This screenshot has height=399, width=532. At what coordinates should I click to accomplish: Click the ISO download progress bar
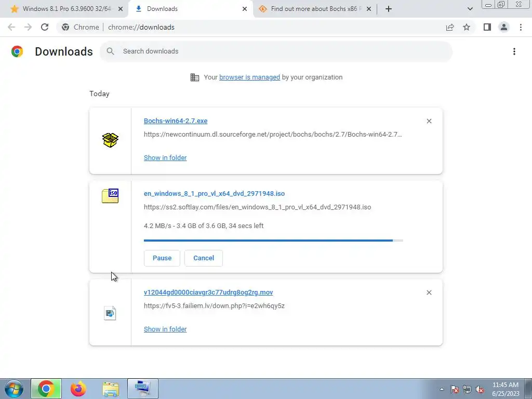click(273, 241)
